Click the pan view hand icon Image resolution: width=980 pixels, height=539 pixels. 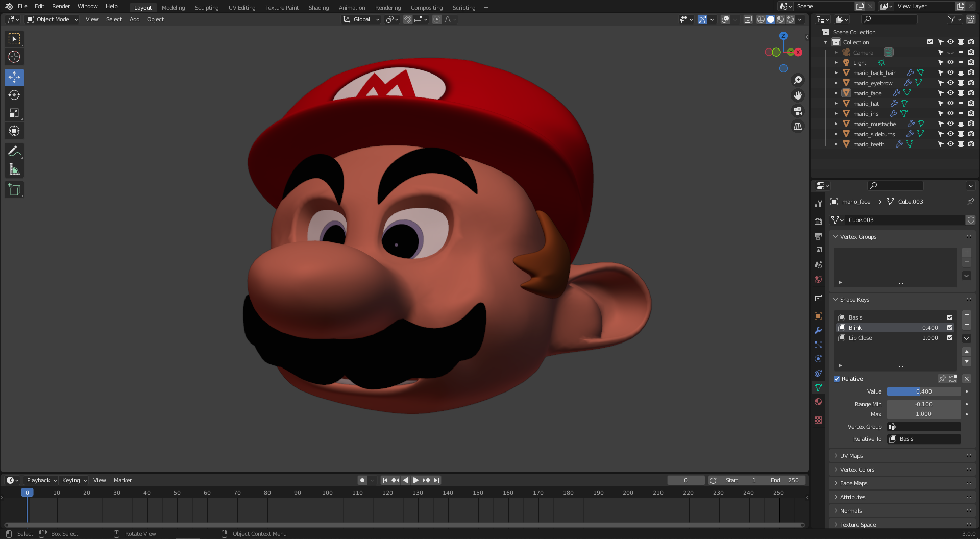pyautogui.click(x=798, y=95)
